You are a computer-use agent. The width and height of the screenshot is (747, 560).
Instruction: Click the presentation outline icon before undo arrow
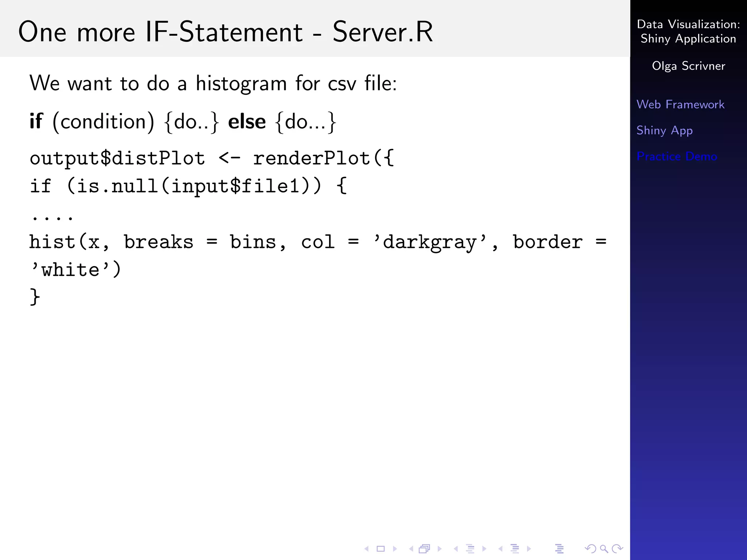(x=560, y=549)
